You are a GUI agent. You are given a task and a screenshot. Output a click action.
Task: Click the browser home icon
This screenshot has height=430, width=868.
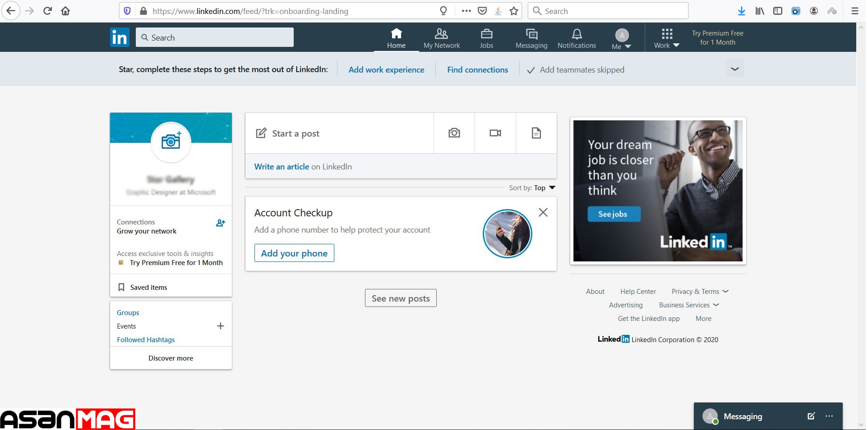point(65,11)
